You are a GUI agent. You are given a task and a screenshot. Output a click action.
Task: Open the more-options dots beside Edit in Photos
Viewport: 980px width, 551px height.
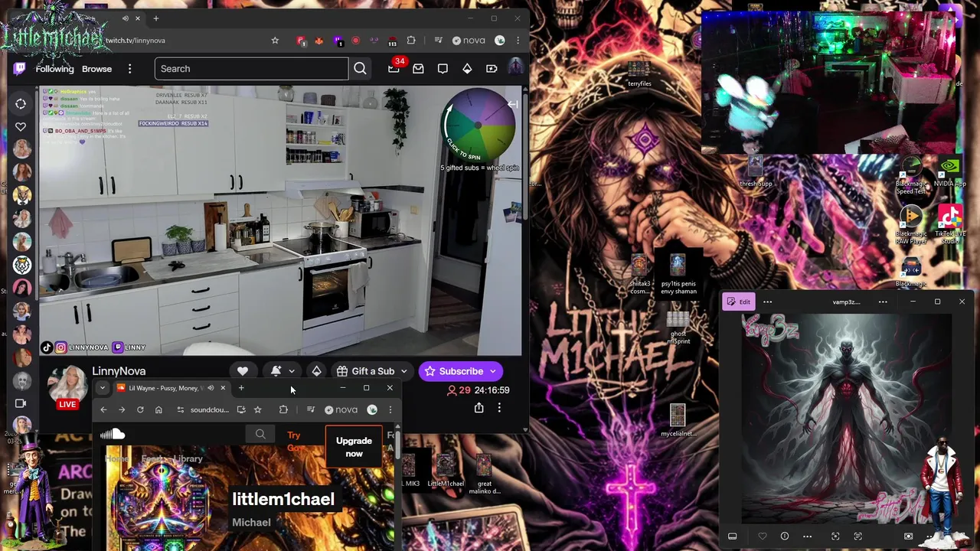click(767, 302)
